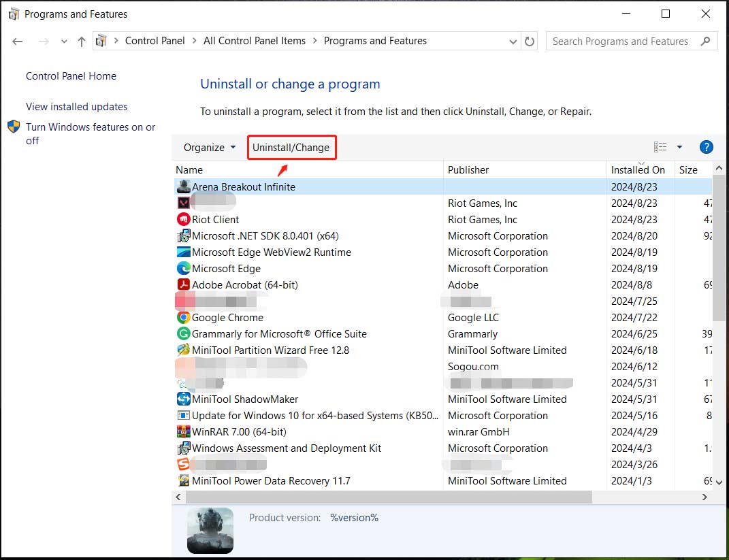Click the Programs and Features title bar icon

[14, 14]
